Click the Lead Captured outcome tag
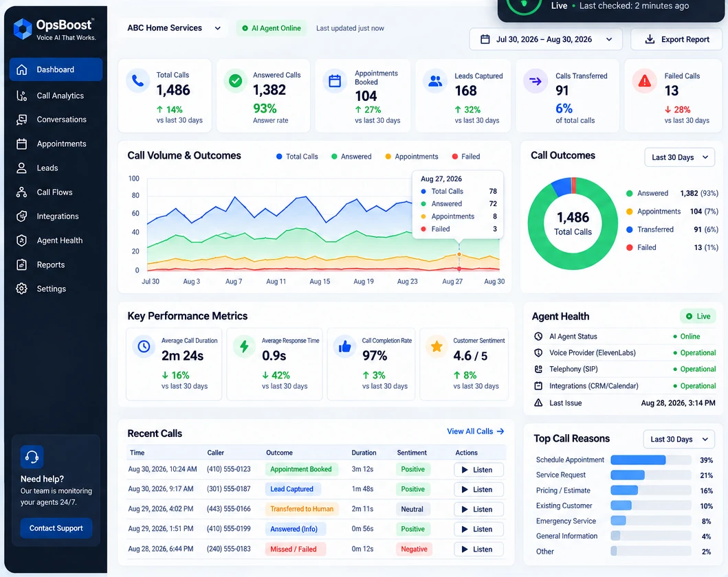The width and height of the screenshot is (728, 577). tap(292, 489)
